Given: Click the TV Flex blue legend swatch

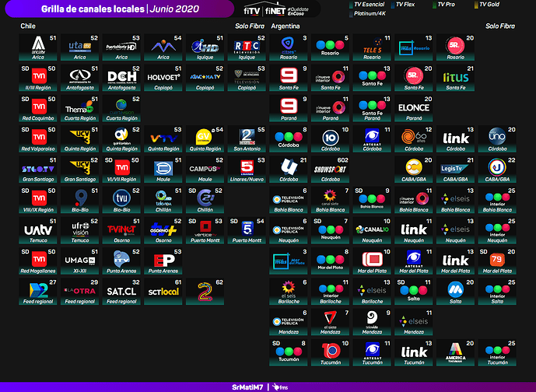Looking at the screenshot, I should (393, 5).
